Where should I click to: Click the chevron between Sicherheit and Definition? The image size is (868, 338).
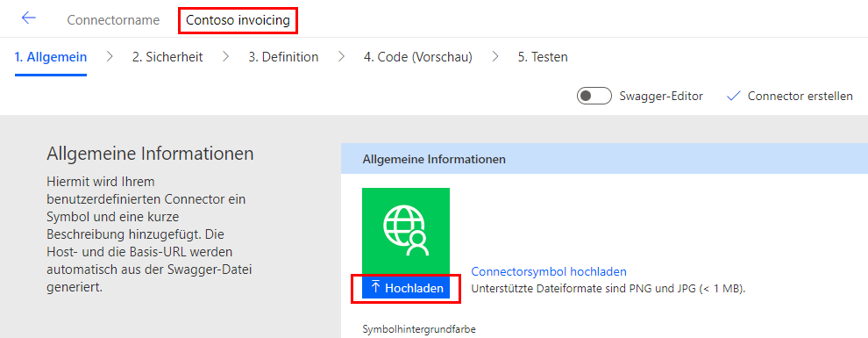coord(225,56)
